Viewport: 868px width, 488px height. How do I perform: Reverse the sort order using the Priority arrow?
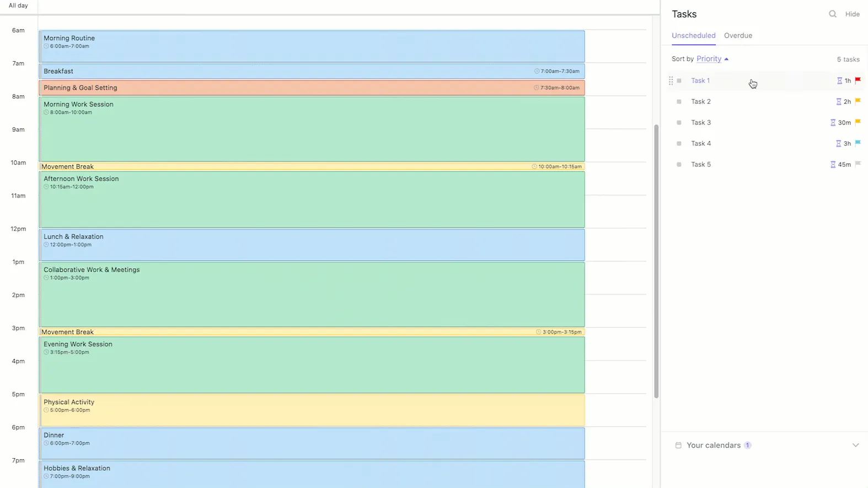(726, 59)
